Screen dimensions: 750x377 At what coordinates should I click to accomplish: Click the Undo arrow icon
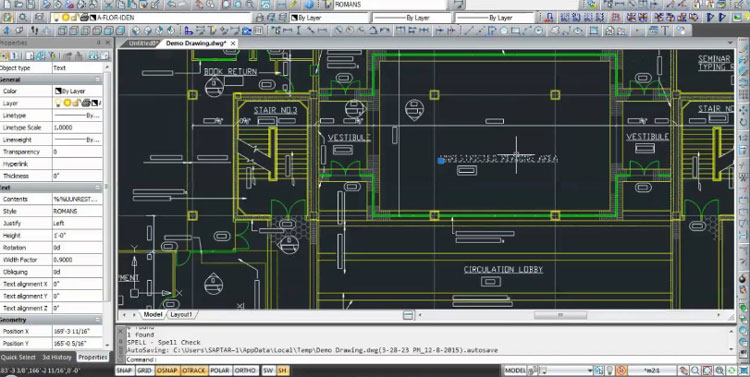[x=171, y=4]
